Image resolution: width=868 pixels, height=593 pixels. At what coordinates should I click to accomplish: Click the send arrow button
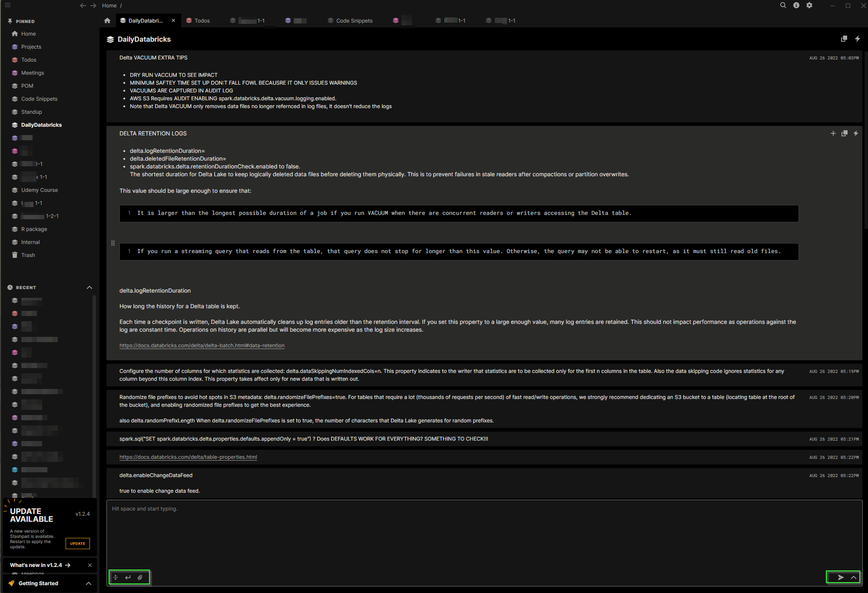pos(841,577)
